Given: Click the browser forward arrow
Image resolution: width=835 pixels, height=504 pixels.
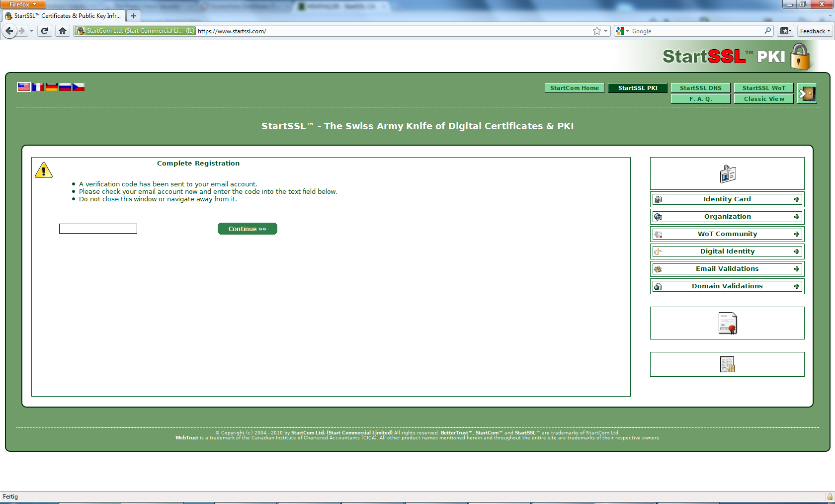Looking at the screenshot, I should (21, 31).
